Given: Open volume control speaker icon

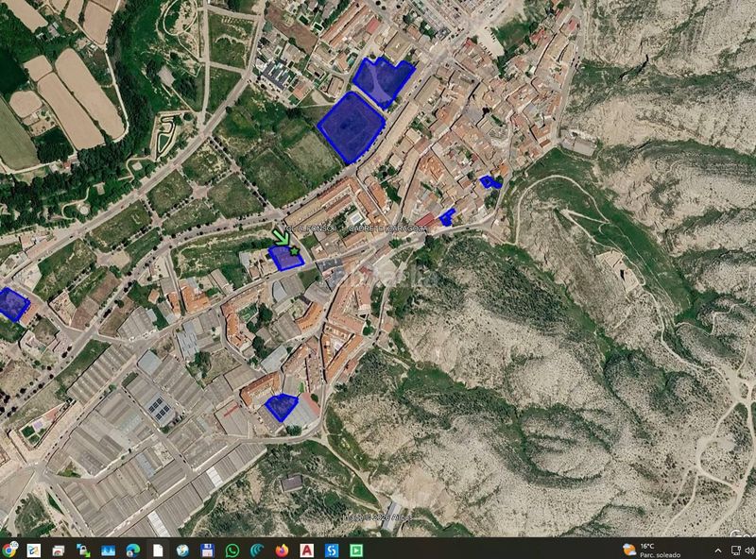Looking at the screenshot, I should (x=749, y=551).
